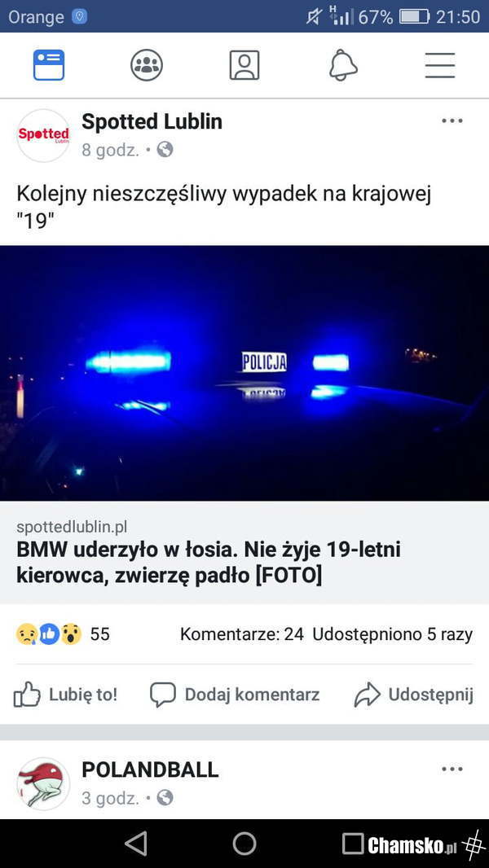Screen dimensions: 489x868
Task: Tap Android home circle button
Action: [x=244, y=844]
